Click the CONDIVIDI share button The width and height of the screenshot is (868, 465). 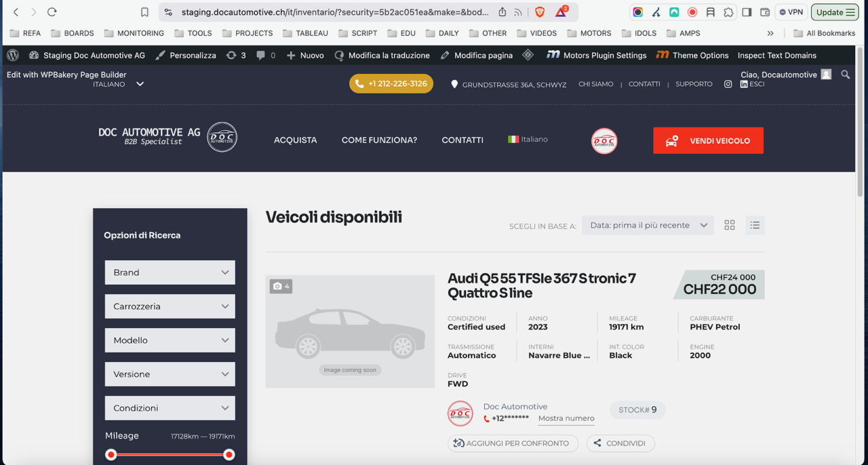(x=620, y=443)
